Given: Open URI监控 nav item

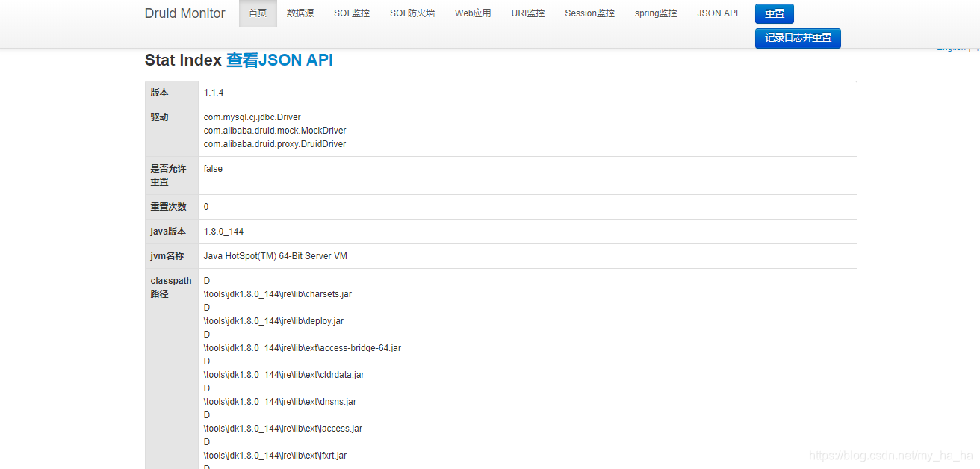Looking at the screenshot, I should [528, 13].
